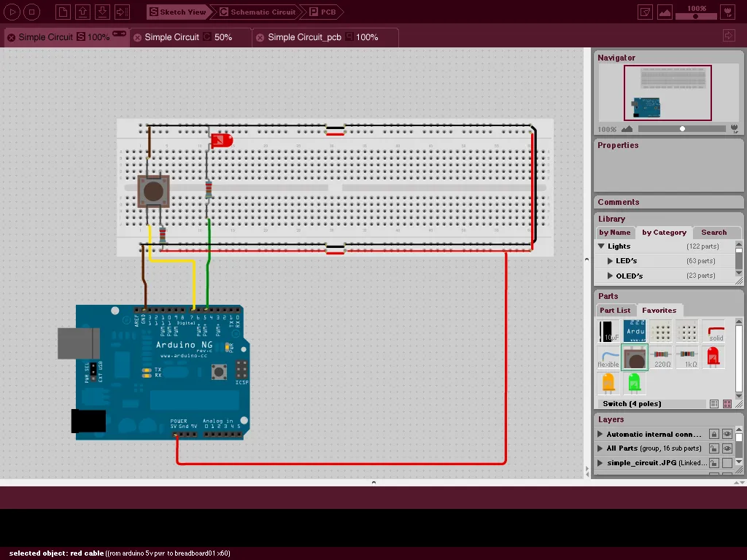
Task: Toggle lock on All Parts layer
Action: click(x=713, y=448)
